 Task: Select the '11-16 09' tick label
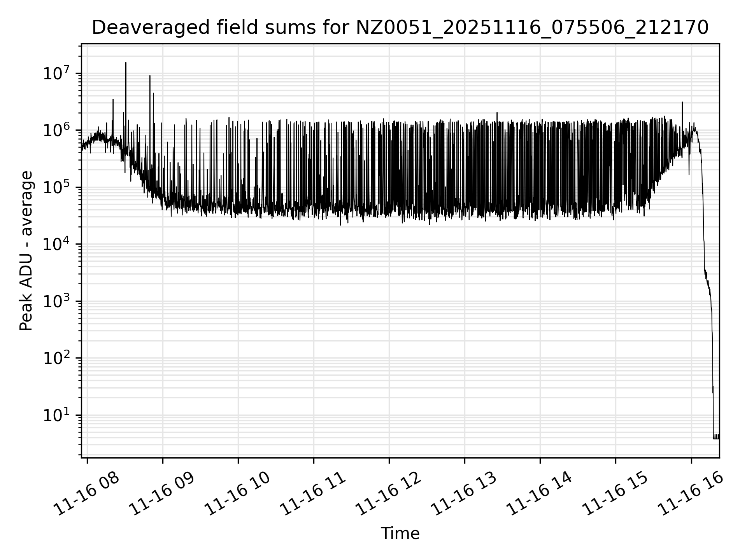point(162,494)
